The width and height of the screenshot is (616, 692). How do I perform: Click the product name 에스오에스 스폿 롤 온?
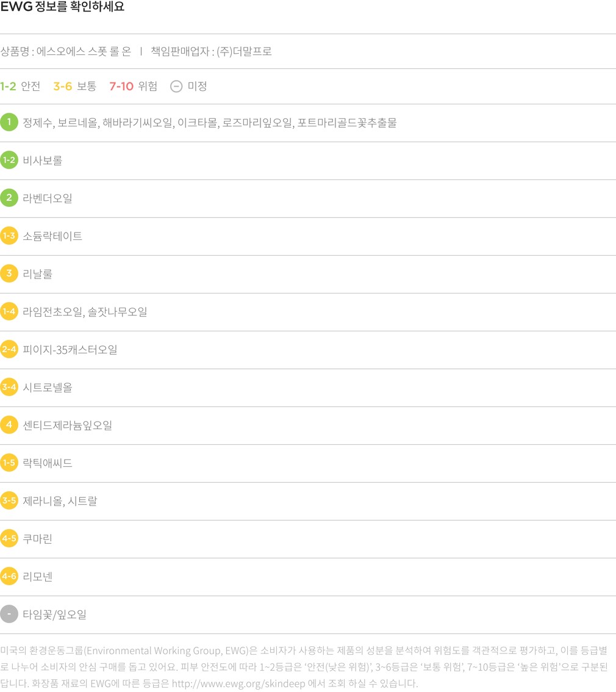click(84, 52)
